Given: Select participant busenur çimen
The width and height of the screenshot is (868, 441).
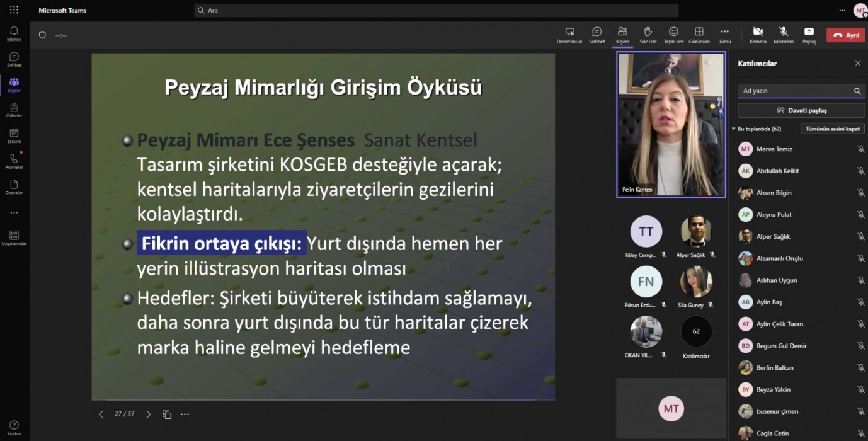Looking at the screenshot, I should click(801, 411).
